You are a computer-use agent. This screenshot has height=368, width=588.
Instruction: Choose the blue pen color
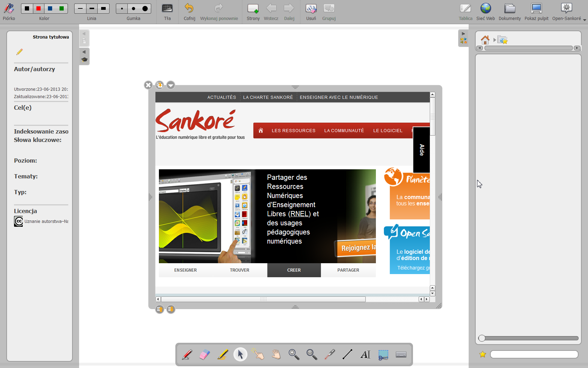pos(50,8)
